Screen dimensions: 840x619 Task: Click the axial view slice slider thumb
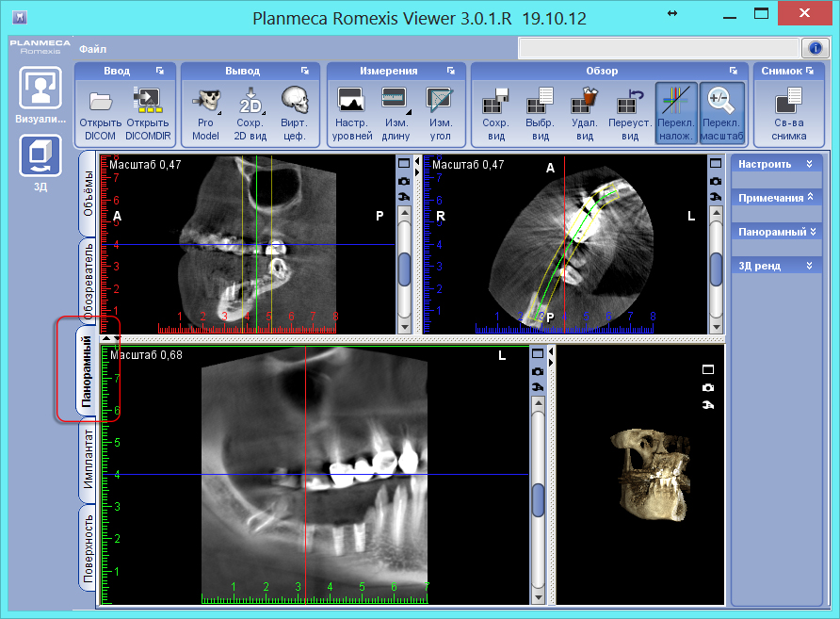(716, 269)
